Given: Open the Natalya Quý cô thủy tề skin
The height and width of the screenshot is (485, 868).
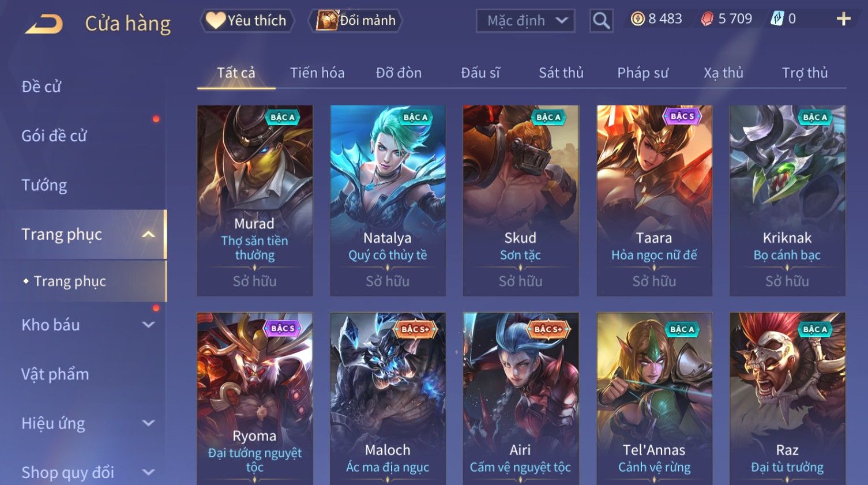Looking at the screenshot, I should [388, 200].
